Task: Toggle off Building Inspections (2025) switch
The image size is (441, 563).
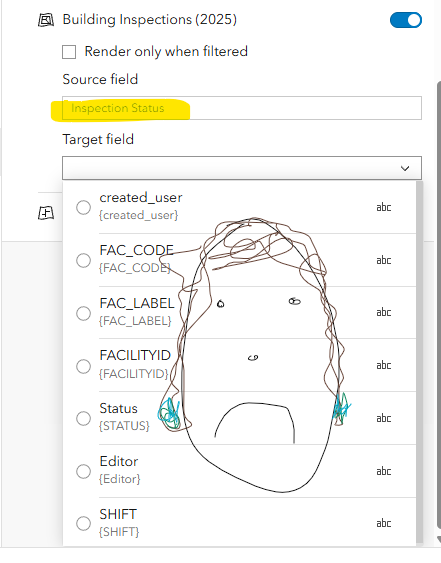Action: [406, 20]
